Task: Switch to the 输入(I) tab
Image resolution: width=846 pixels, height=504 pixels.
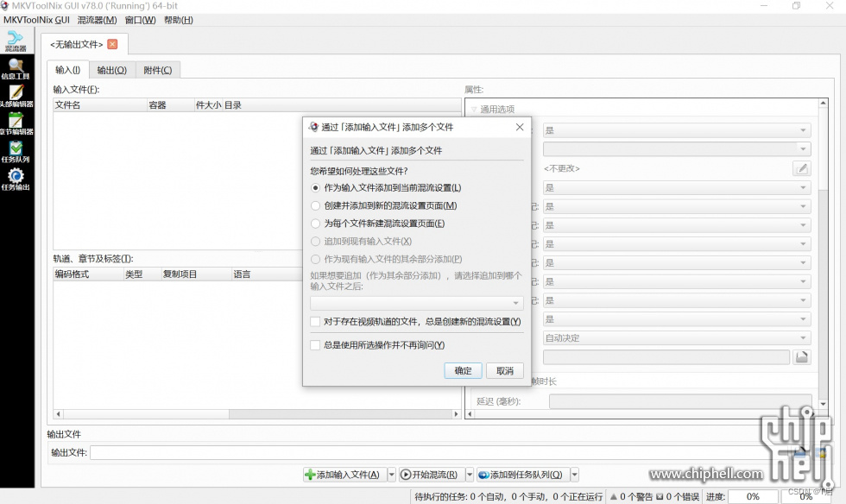Action: 68,70
